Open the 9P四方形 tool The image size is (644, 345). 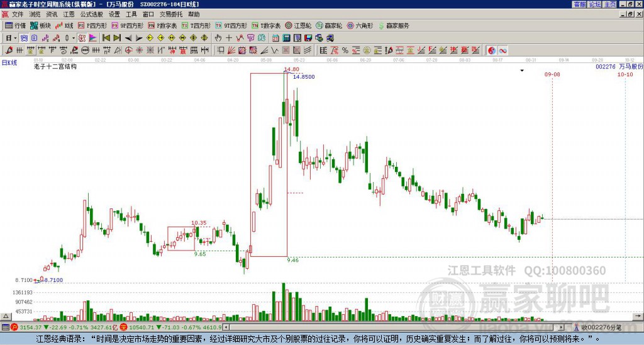click(127, 25)
